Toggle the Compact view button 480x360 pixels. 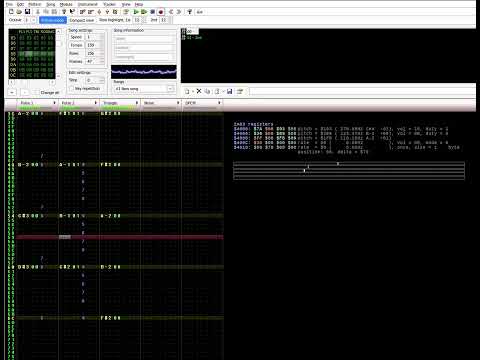click(82, 20)
